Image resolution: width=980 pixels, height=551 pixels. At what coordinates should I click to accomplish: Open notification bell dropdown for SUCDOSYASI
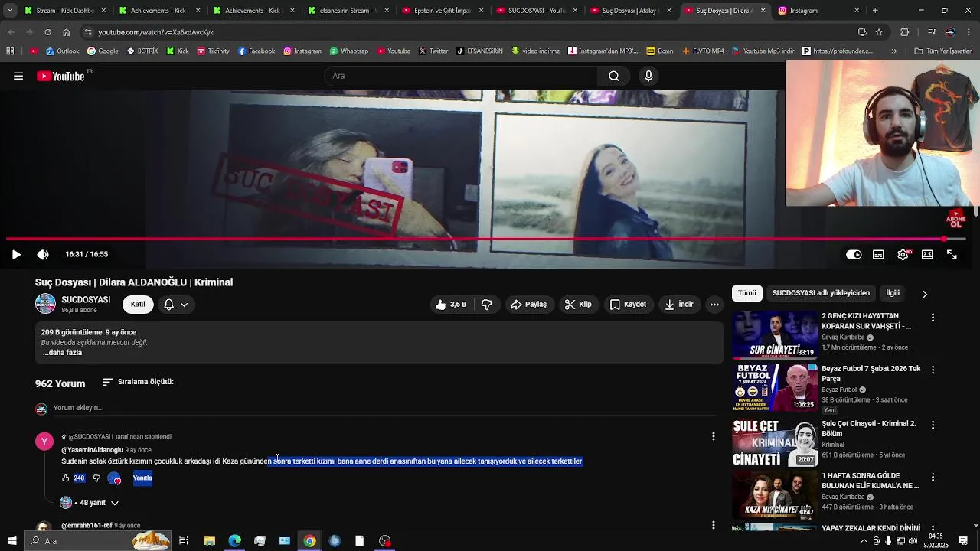pyautogui.click(x=175, y=305)
